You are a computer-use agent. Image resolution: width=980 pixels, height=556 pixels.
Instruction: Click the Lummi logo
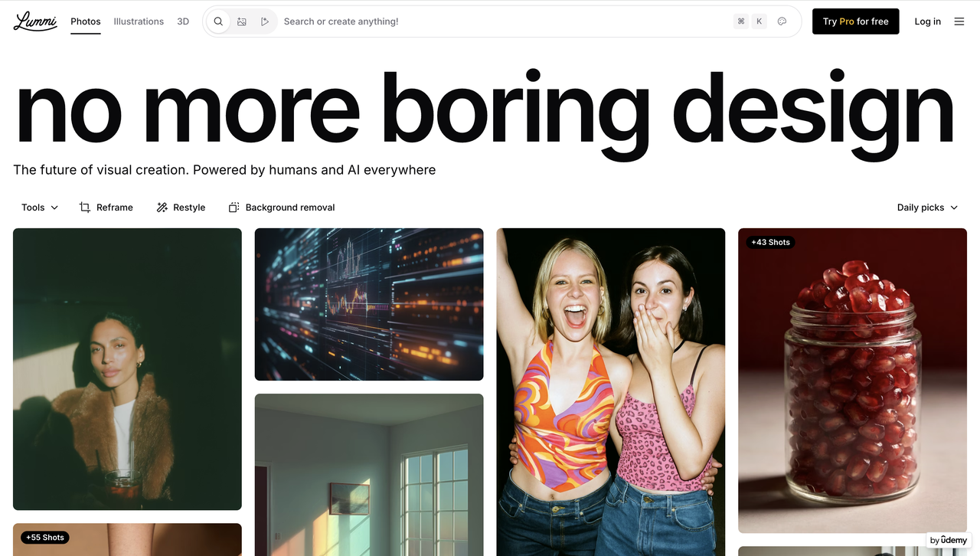point(35,21)
